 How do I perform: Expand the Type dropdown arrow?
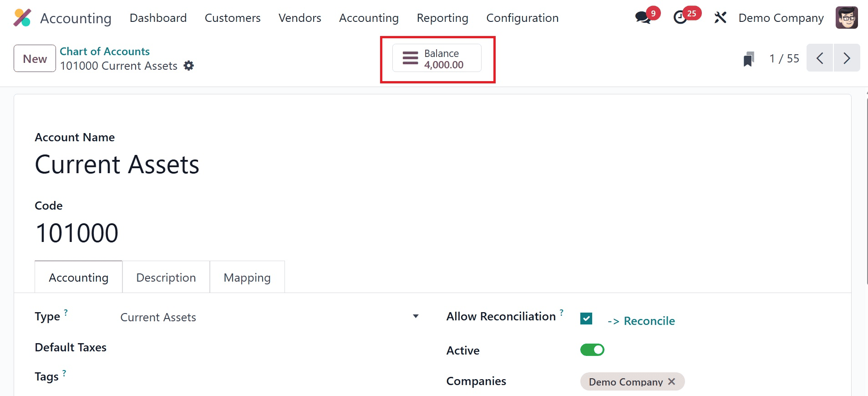pyautogui.click(x=416, y=316)
